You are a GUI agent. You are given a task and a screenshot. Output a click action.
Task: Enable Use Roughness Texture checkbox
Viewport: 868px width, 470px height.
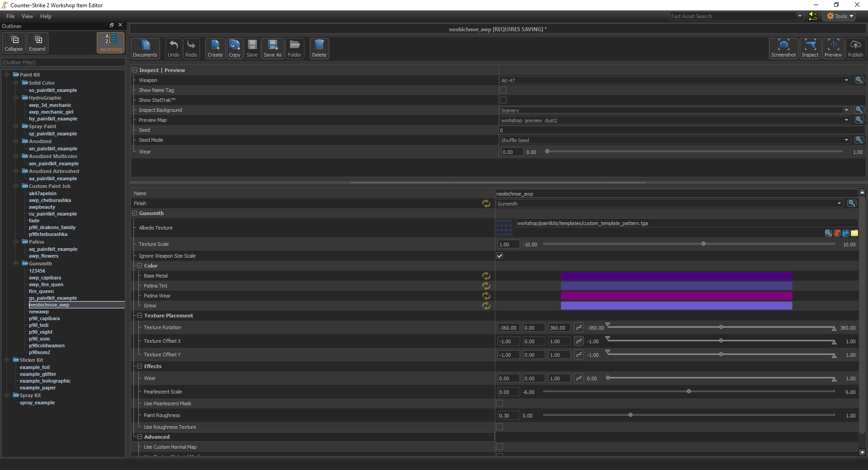[x=500, y=427]
